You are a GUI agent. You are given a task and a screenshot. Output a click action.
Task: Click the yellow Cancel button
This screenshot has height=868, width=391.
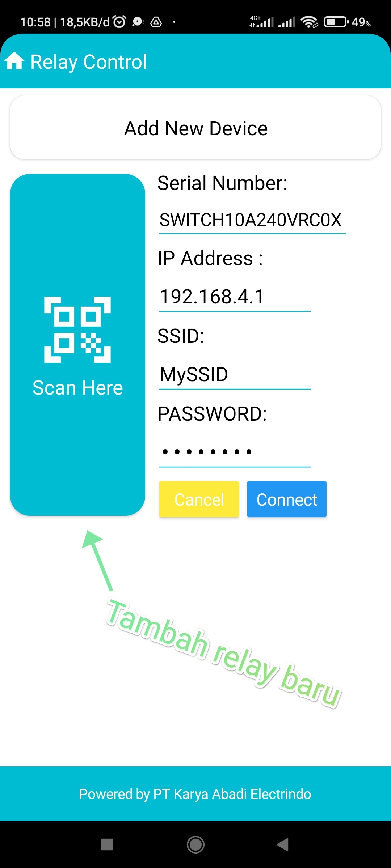pyautogui.click(x=199, y=499)
